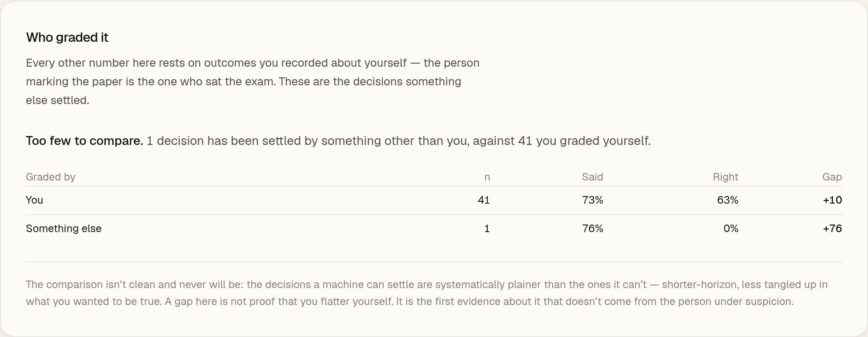Select the 'You' row label
Screen dimensions: 868x337
click(x=34, y=200)
